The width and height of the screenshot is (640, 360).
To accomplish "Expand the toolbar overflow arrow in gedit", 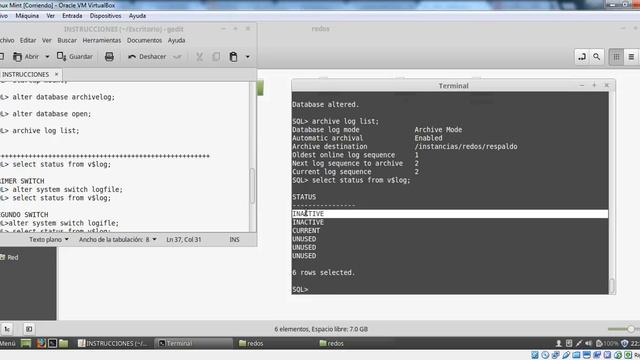I will tap(248, 57).
